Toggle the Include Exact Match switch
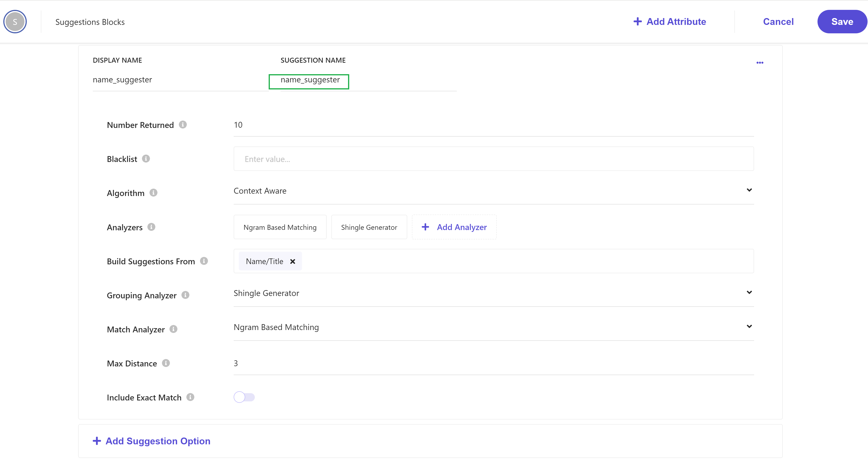 point(244,397)
